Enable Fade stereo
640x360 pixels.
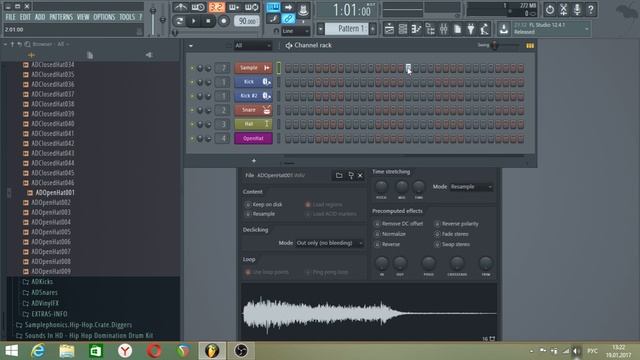pyautogui.click(x=437, y=234)
